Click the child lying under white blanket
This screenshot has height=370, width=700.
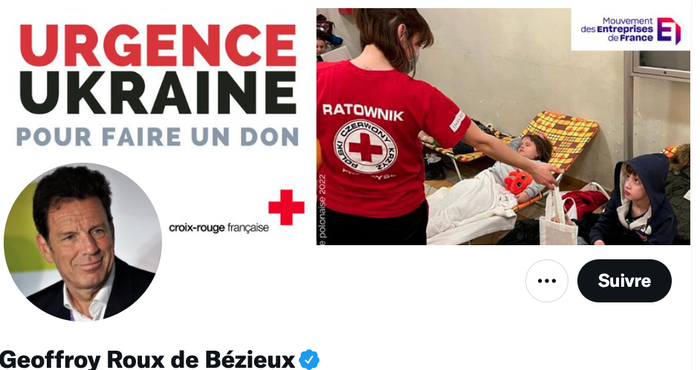point(489,196)
